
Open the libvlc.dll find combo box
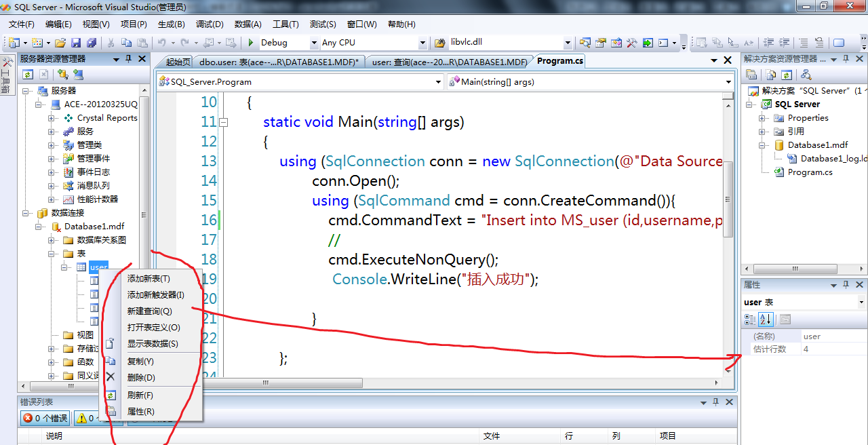click(568, 43)
